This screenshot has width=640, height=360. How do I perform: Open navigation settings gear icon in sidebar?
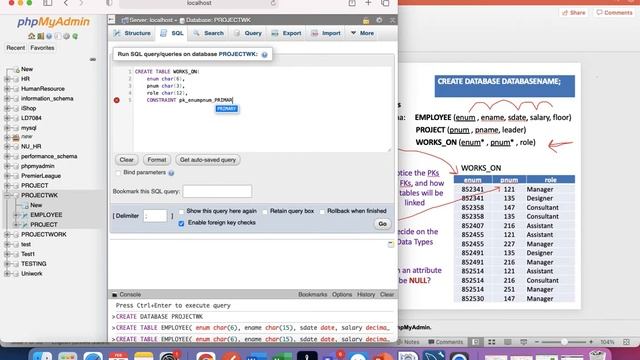[x=67, y=36]
